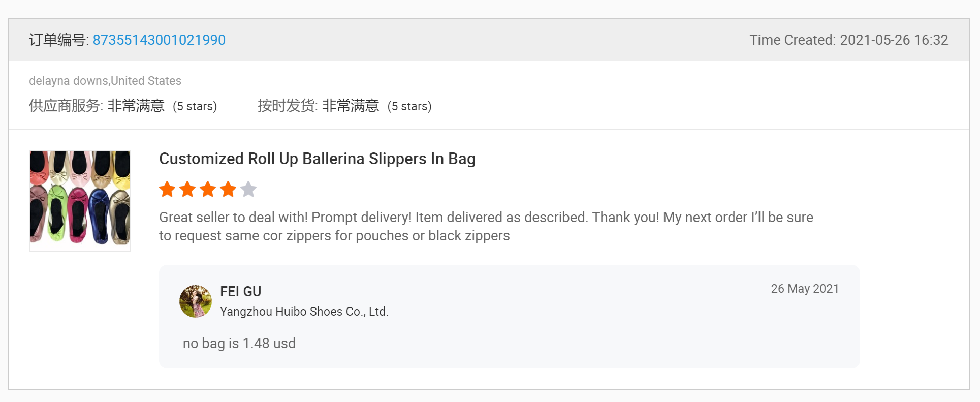The height and width of the screenshot is (402, 980).
Task: Click the FEI GU seller name
Action: 240,292
